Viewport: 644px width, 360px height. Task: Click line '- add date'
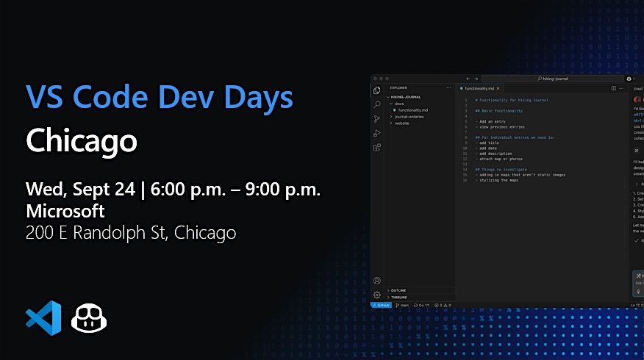click(486, 148)
